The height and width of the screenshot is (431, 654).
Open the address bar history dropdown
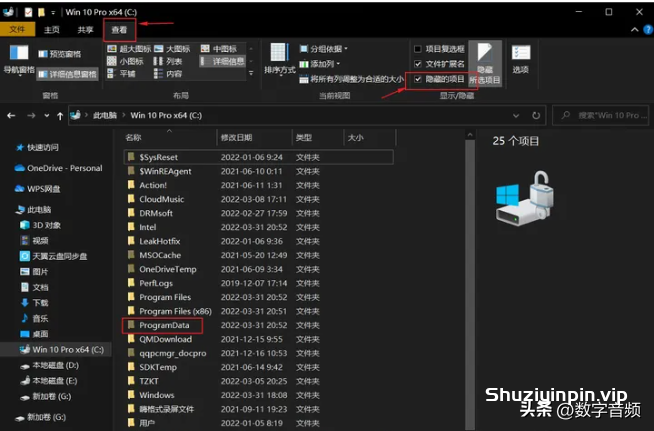[516, 116]
